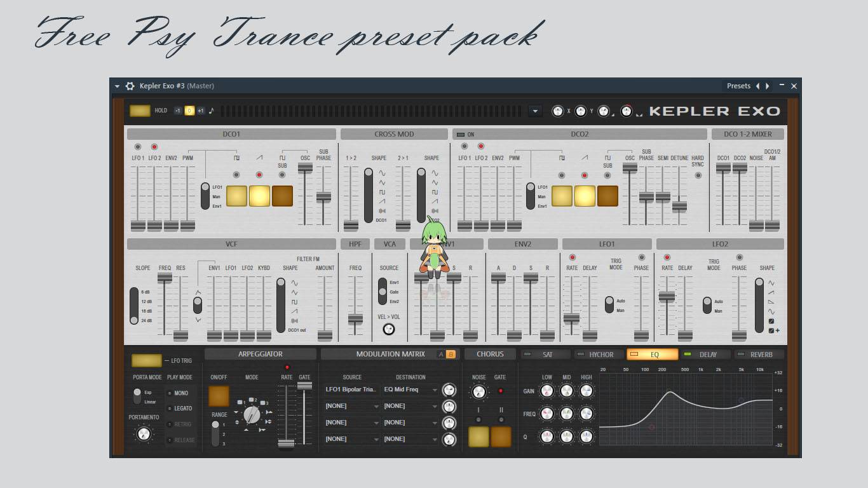Go to next preset with right arrow
The image size is (868, 488).
[x=768, y=86]
